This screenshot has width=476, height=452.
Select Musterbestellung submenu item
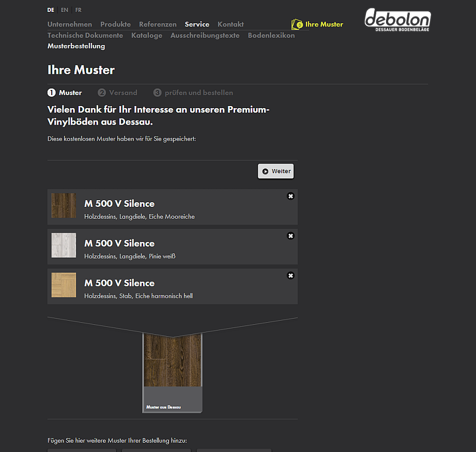coord(76,46)
